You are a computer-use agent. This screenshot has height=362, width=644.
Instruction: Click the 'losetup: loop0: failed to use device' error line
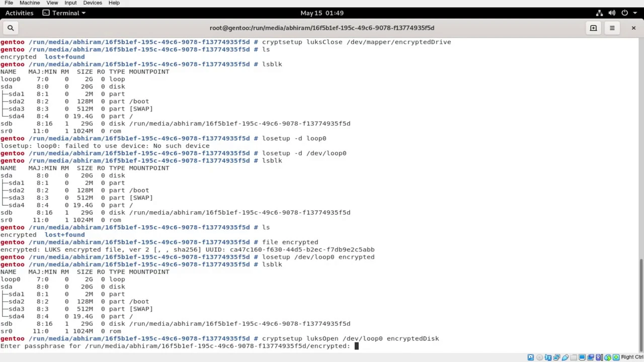(x=105, y=146)
